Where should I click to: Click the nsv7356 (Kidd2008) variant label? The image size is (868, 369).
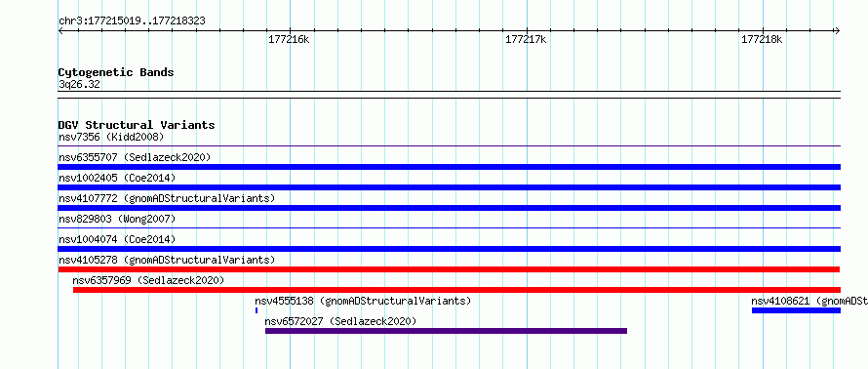(111, 137)
